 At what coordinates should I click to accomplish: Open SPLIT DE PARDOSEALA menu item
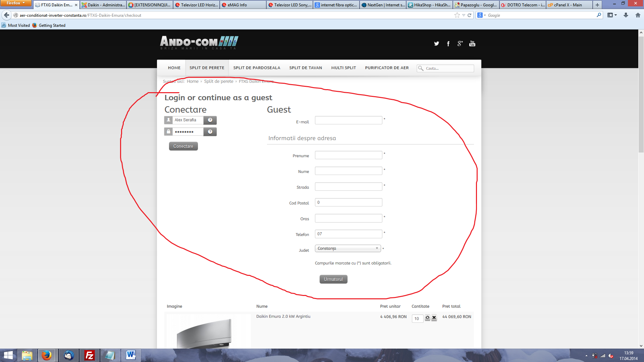257,68
